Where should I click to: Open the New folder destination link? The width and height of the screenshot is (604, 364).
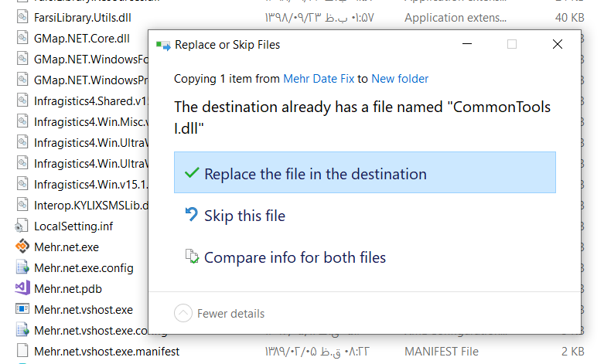pyautogui.click(x=400, y=79)
